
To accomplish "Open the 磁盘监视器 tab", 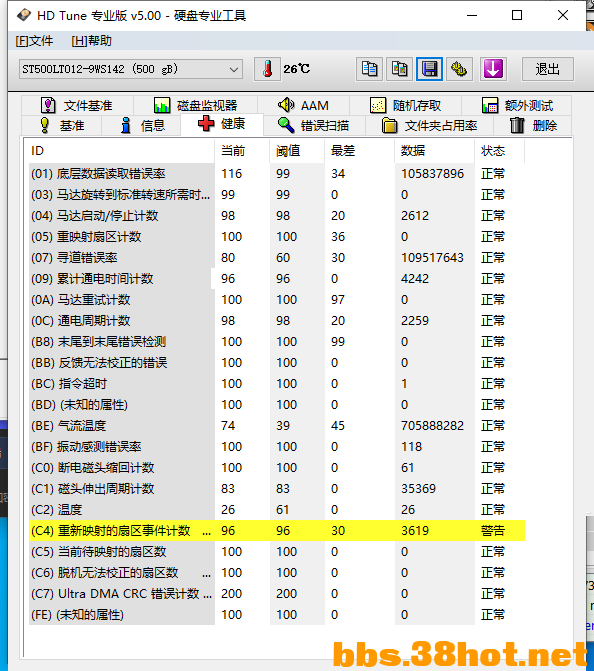I will pos(195,105).
